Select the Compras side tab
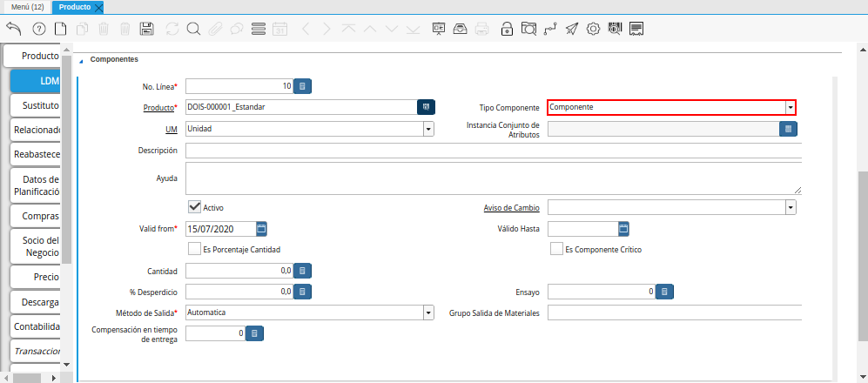Image resolution: width=868 pixels, height=383 pixels. (x=36, y=216)
